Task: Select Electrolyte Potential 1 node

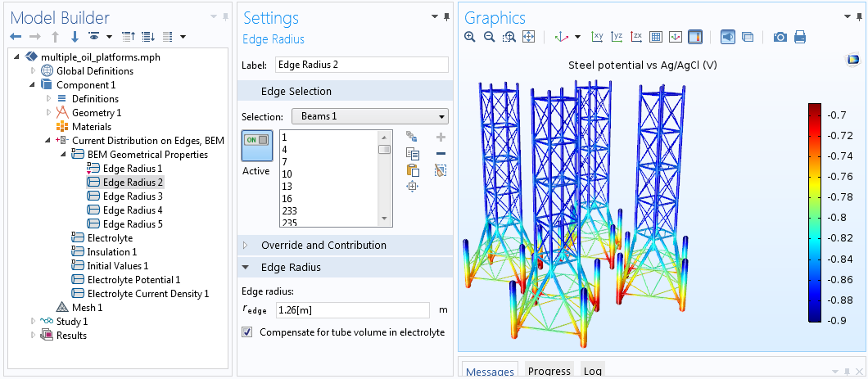Action: (x=133, y=280)
